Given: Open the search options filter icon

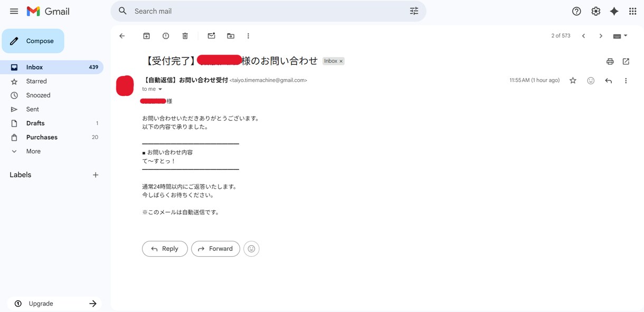Looking at the screenshot, I should (414, 11).
